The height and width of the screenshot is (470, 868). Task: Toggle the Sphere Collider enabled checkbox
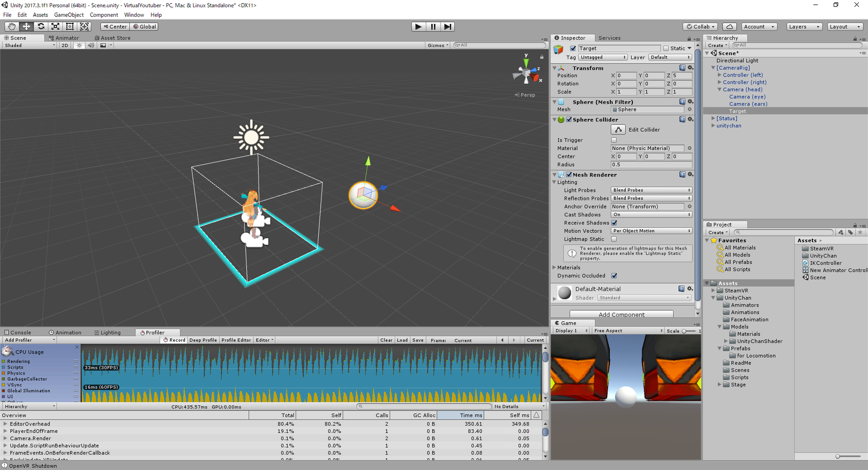pos(569,120)
